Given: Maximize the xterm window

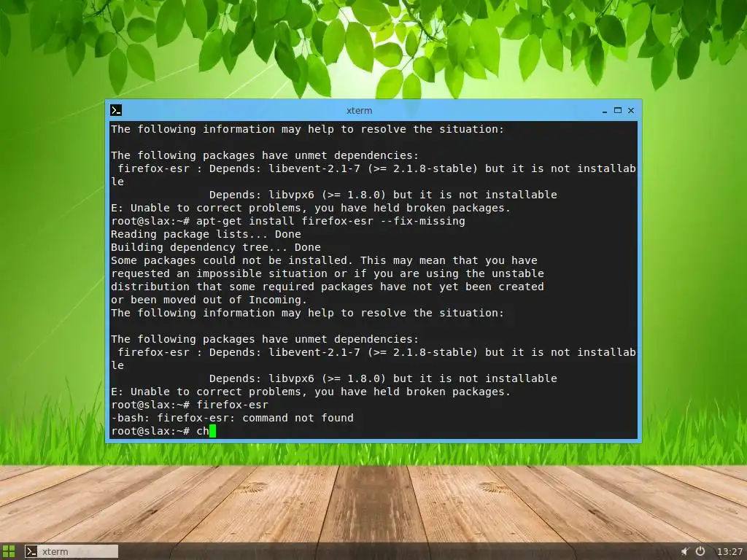Looking at the screenshot, I should click(x=618, y=111).
